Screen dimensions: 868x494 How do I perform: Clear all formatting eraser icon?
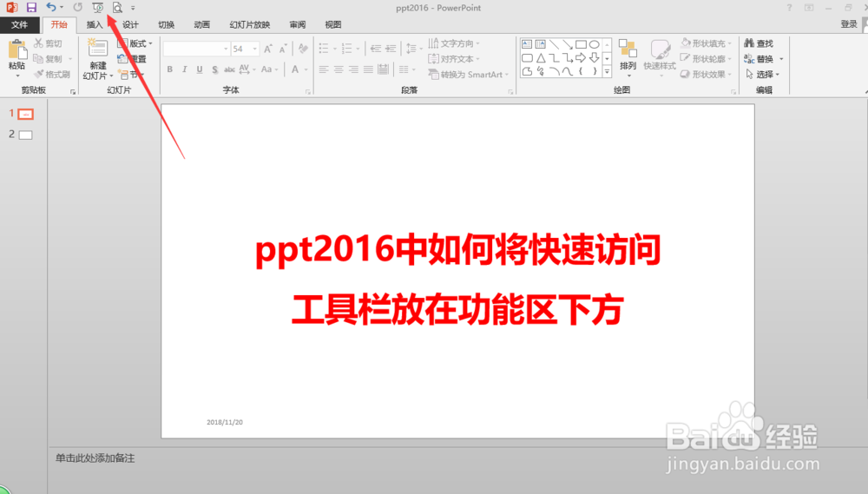303,49
